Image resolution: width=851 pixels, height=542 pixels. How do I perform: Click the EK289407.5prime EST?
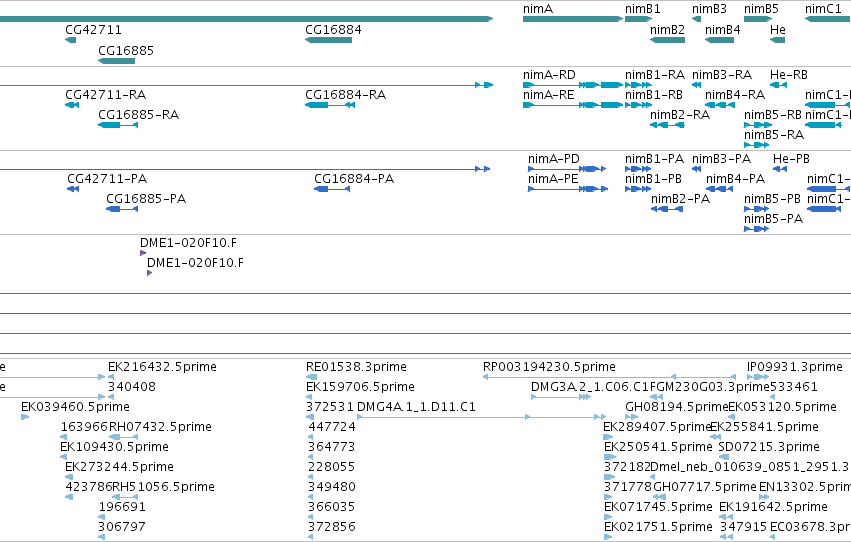coord(608,437)
